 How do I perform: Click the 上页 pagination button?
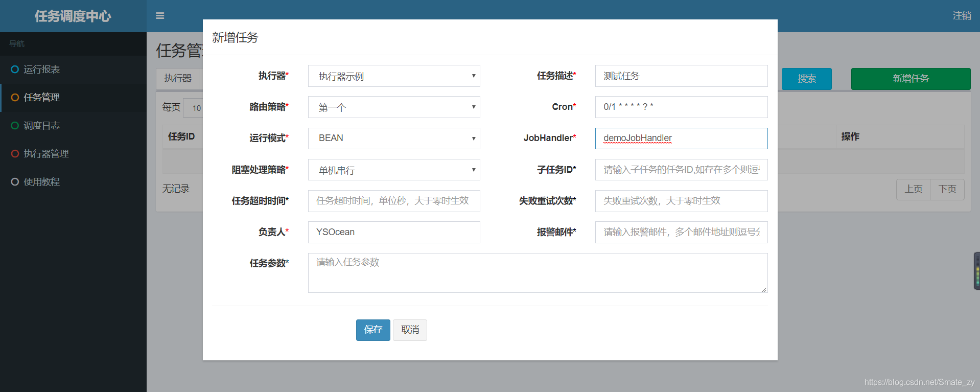(914, 190)
